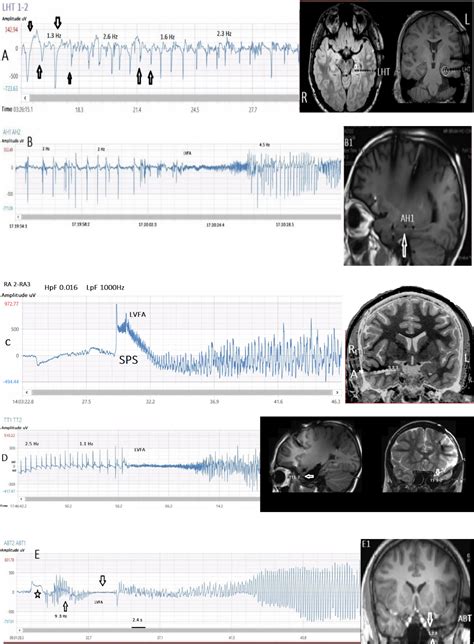Open the coronal MRI image beside panel C
Image resolution: width=474 pixels, height=644 pixels.
pos(409,344)
